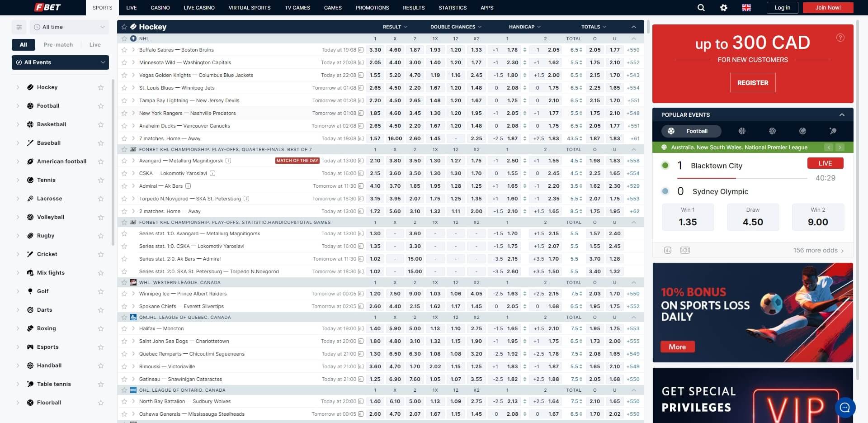This screenshot has width=868, height=423.
Task: Click help question mark on bonus banner
Action: coord(840,38)
